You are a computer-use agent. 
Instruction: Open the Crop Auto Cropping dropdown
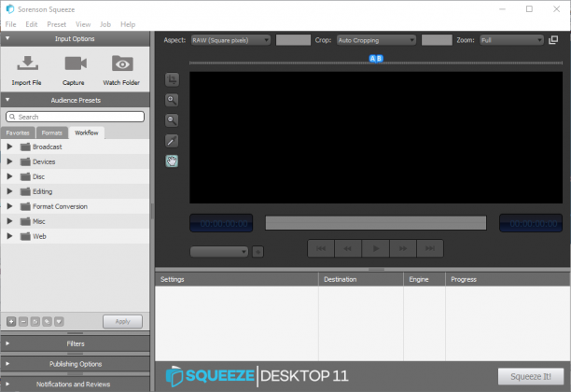pos(376,40)
